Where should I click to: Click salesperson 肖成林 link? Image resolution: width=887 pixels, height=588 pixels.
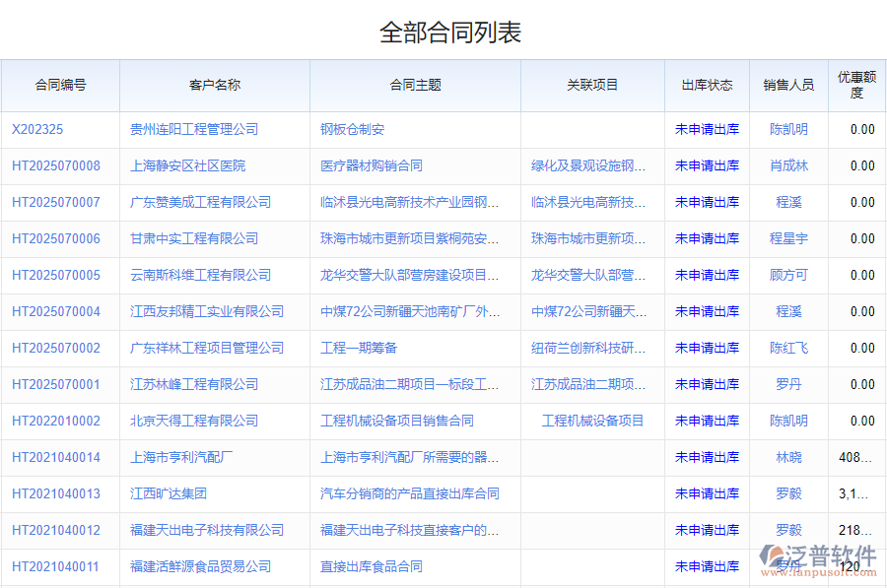tap(788, 165)
